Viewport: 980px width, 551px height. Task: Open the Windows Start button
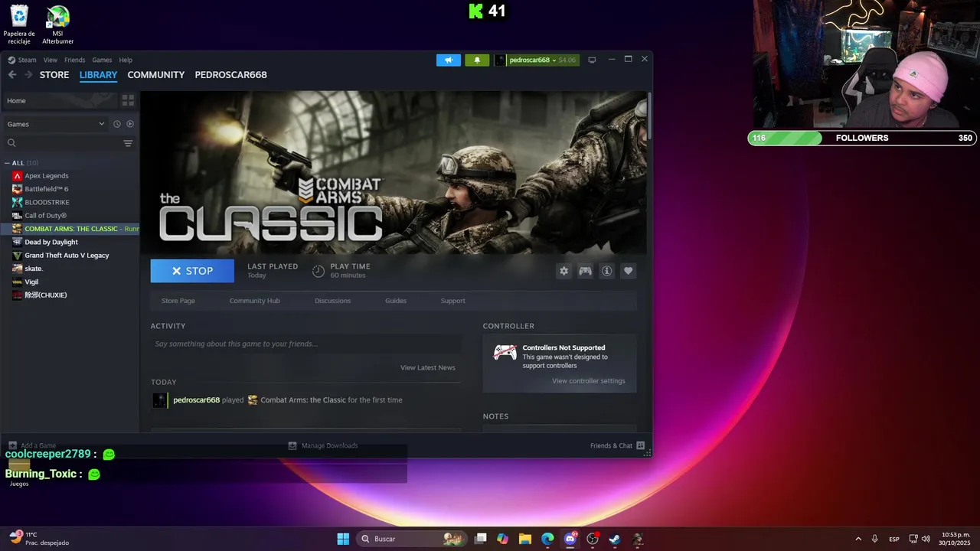[343, 539]
